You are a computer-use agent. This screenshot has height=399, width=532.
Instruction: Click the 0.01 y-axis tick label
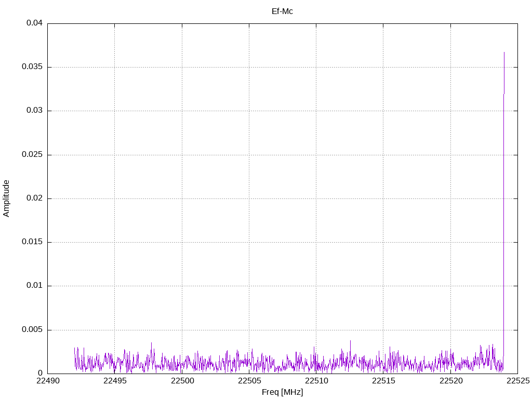click(34, 286)
